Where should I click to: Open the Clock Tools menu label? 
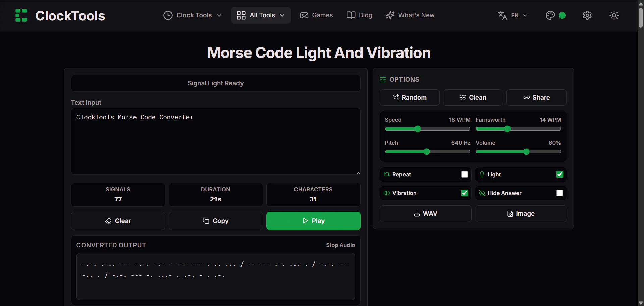pos(194,15)
